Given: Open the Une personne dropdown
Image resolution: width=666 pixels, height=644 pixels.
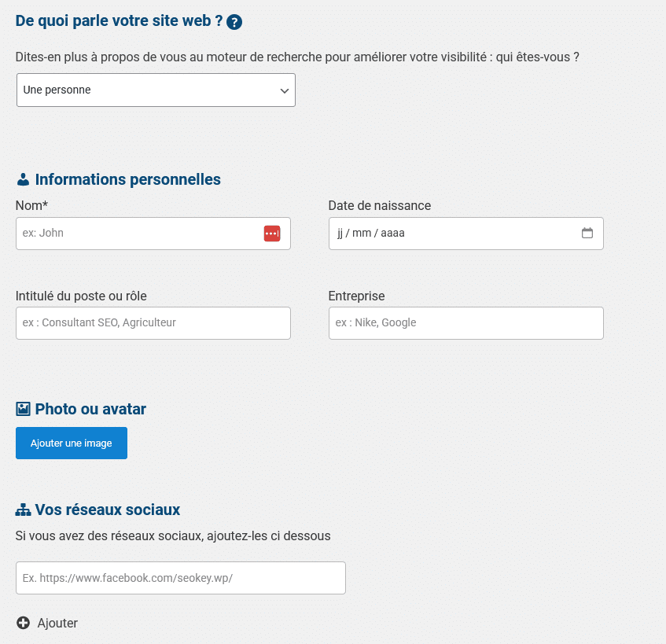Looking at the screenshot, I should 156,90.
